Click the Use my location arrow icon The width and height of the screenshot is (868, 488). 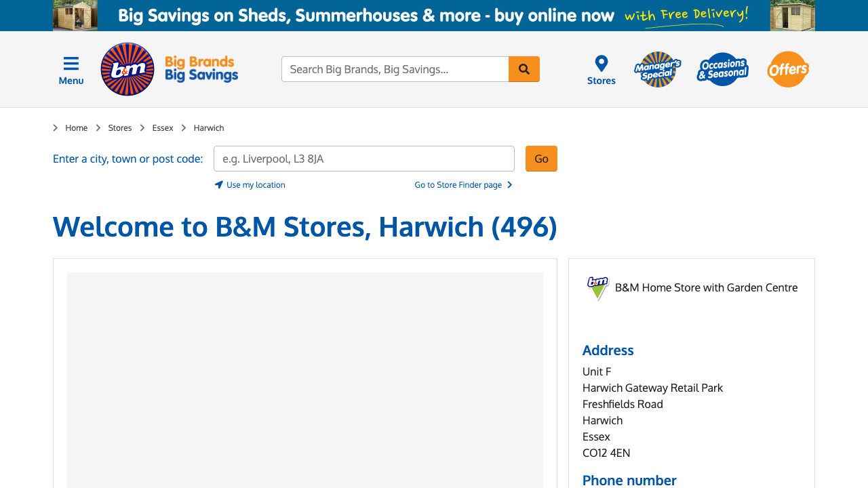[x=219, y=185]
